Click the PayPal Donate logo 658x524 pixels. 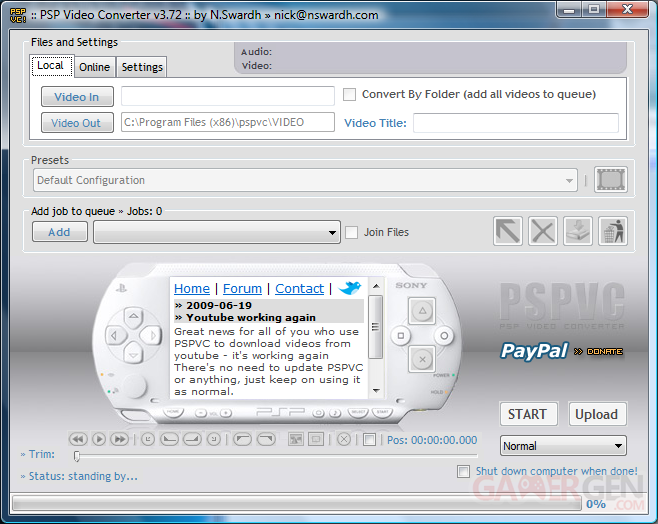[x=561, y=351]
